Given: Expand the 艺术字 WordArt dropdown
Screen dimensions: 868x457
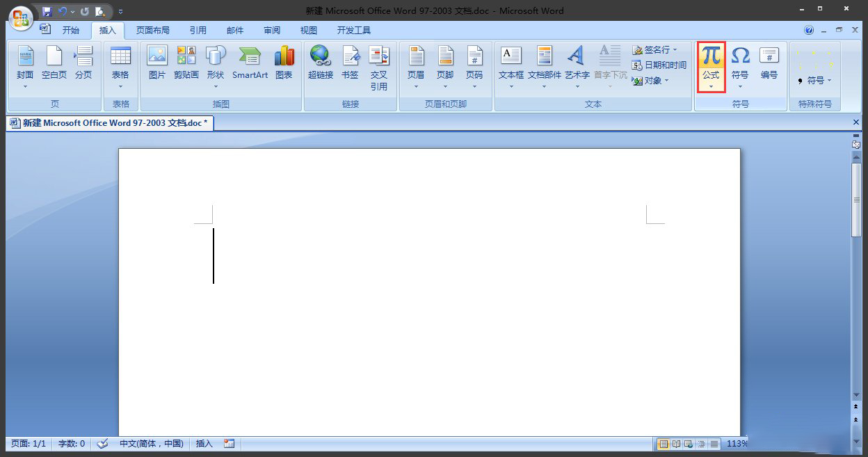Looking at the screenshot, I should click(577, 86).
